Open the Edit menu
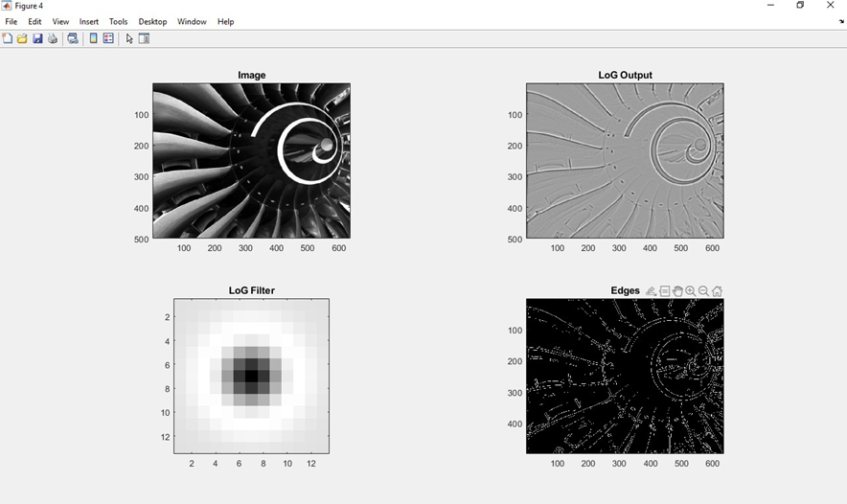Viewport: 847px width, 504px height. [34, 22]
